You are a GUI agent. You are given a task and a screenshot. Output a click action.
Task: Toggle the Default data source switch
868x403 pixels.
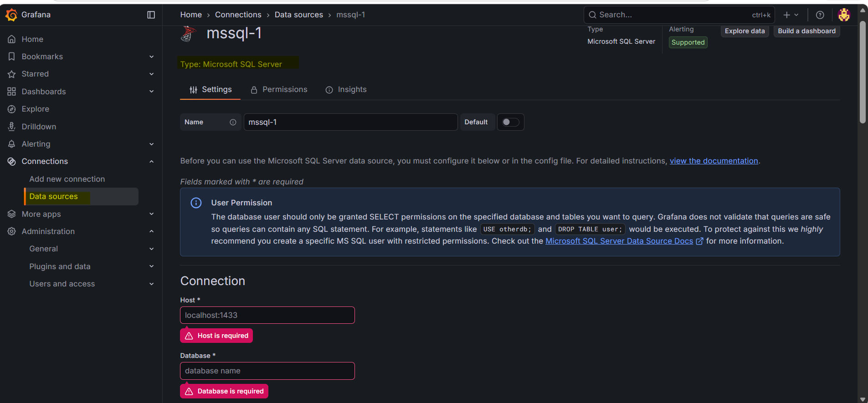pyautogui.click(x=510, y=122)
